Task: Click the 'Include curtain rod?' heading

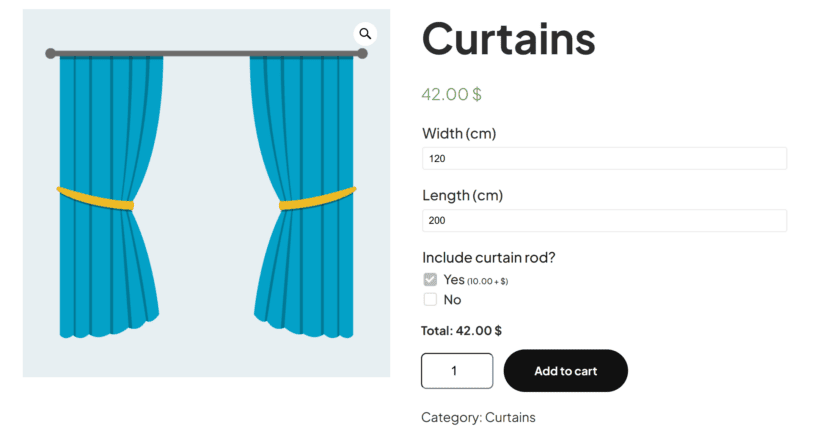Action: (488, 257)
